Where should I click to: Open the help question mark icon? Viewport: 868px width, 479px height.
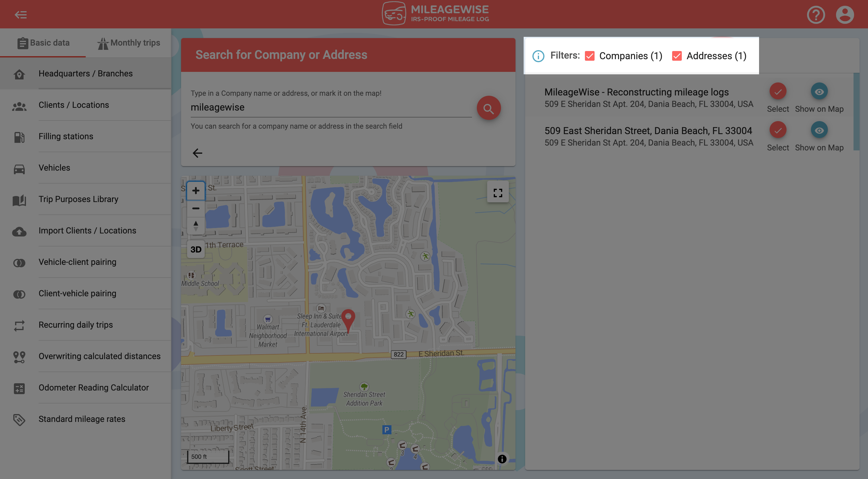point(816,14)
